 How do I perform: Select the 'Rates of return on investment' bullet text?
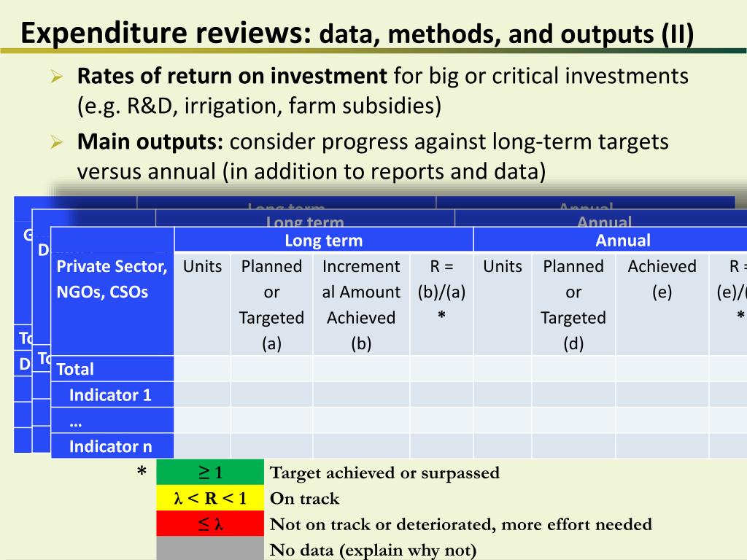(x=232, y=76)
